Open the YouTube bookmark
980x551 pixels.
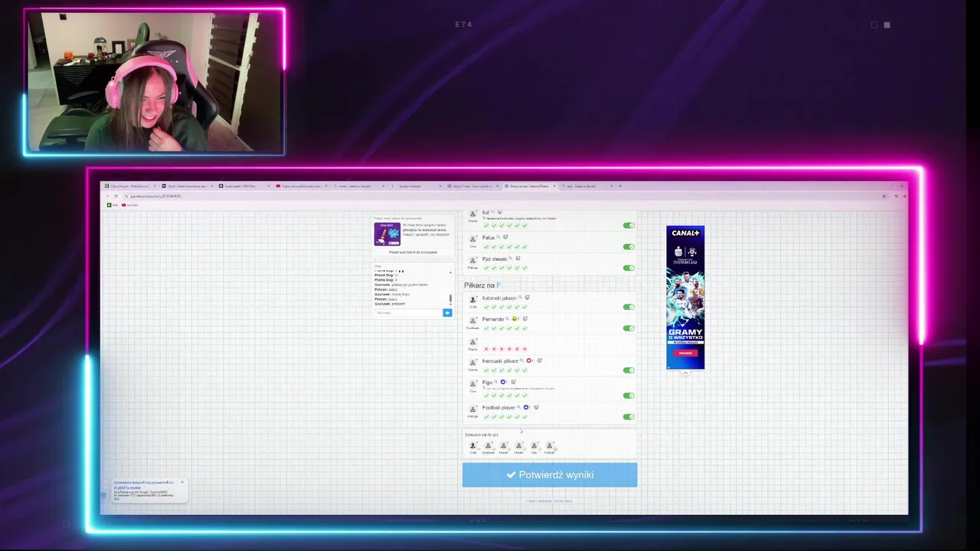point(130,205)
